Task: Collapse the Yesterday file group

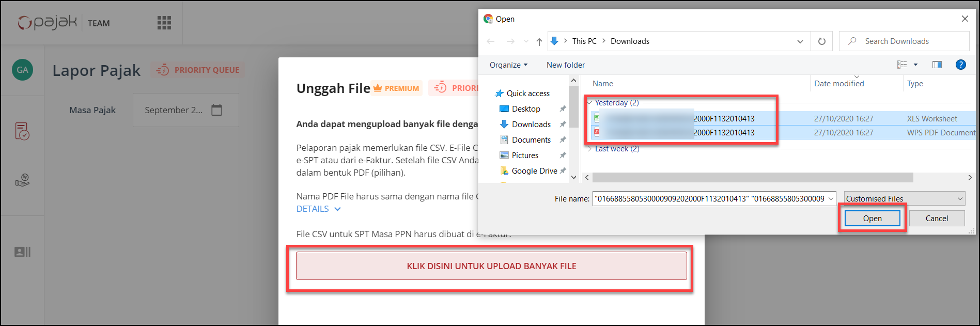Action: pos(589,103)
